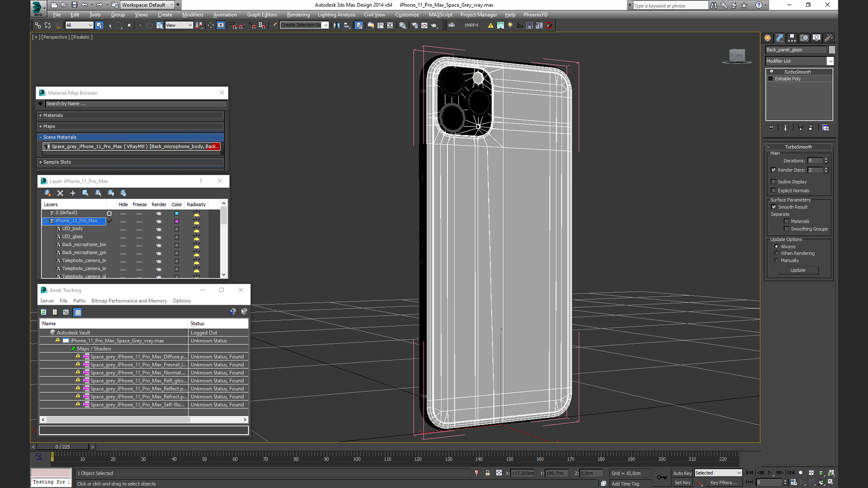Viewport: 868px width, 488px height.
Task: Check the Separate by Materials checkbox
Action: pos(787,221)
